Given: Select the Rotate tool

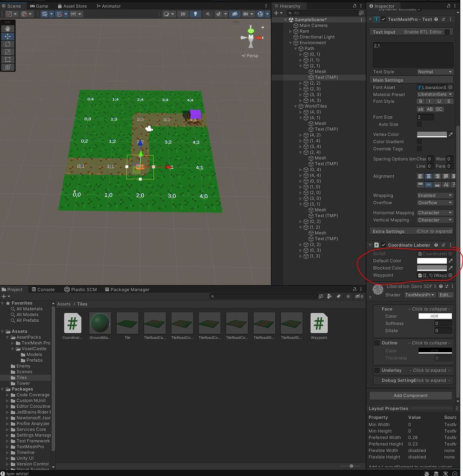Looking at the screenshot, I should coord(8,44).
